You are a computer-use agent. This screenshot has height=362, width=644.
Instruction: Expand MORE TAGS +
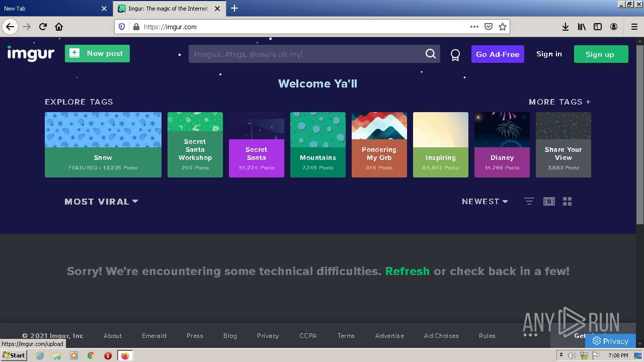tap(559, 102)
